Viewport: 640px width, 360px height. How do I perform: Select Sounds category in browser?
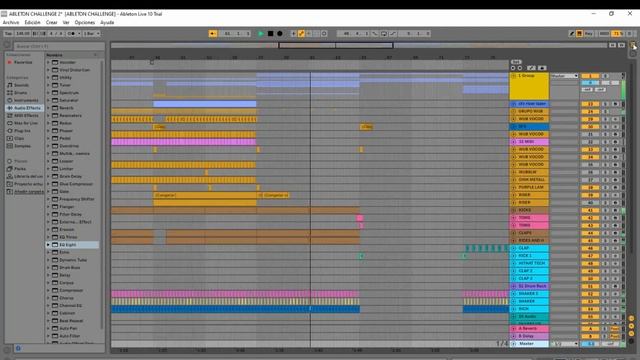[x=21, y=85]
